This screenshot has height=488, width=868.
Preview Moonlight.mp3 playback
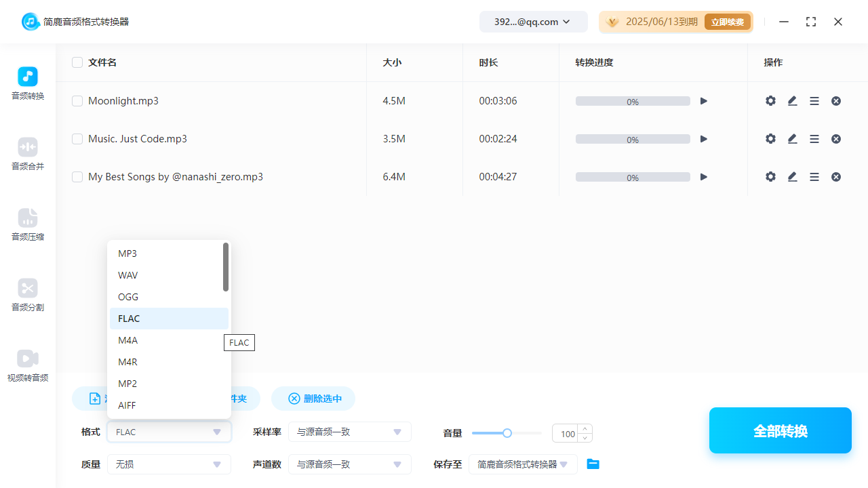click(x=703, y=100)
